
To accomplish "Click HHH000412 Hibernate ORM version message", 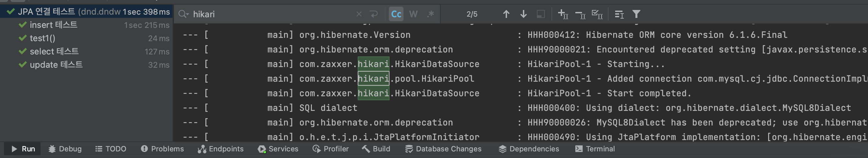I will tap(657, 35).
